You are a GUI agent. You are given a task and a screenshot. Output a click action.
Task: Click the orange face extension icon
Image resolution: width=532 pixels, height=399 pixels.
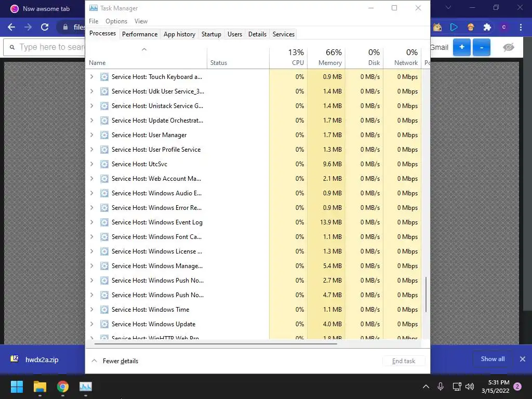471,27
